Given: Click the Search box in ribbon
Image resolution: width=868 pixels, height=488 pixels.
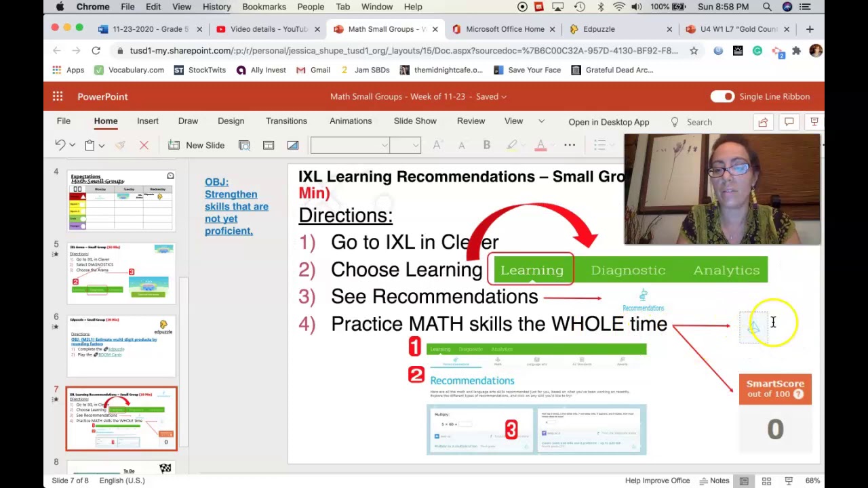Looking at the screenshot, I should (699, 122).
